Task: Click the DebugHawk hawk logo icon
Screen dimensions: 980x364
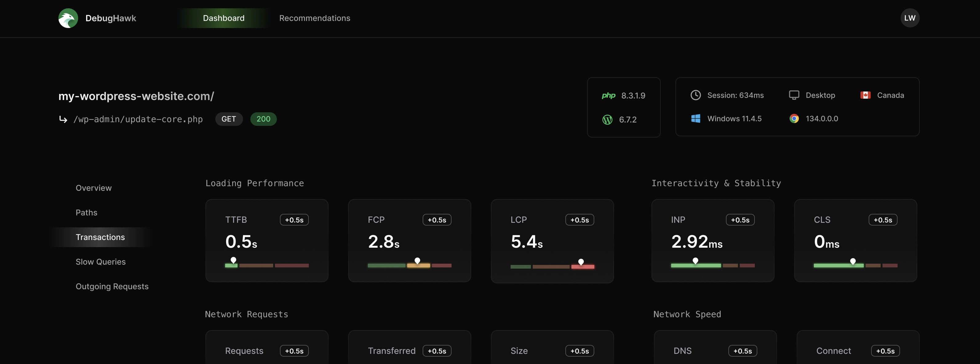Action: click(68, 18)
